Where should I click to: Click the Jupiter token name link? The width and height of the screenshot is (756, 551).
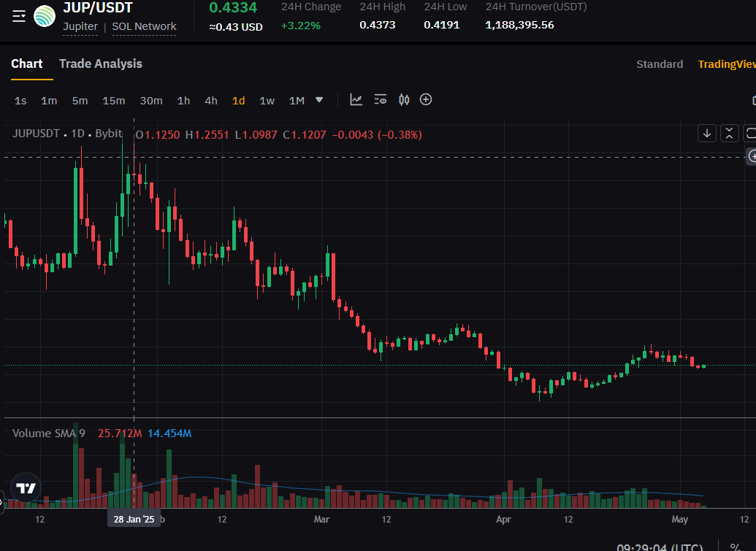pos(80,26)
